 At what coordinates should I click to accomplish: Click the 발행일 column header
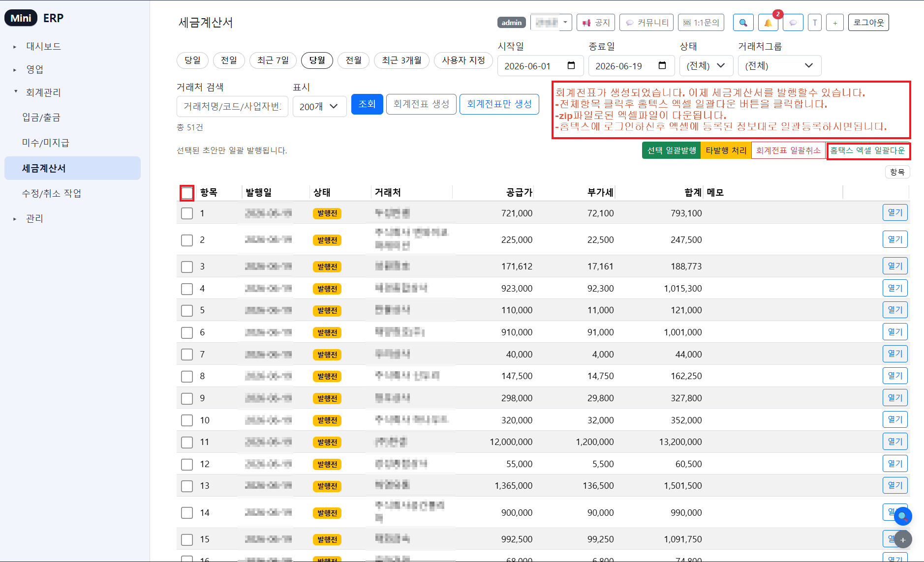tap(259, 193)
